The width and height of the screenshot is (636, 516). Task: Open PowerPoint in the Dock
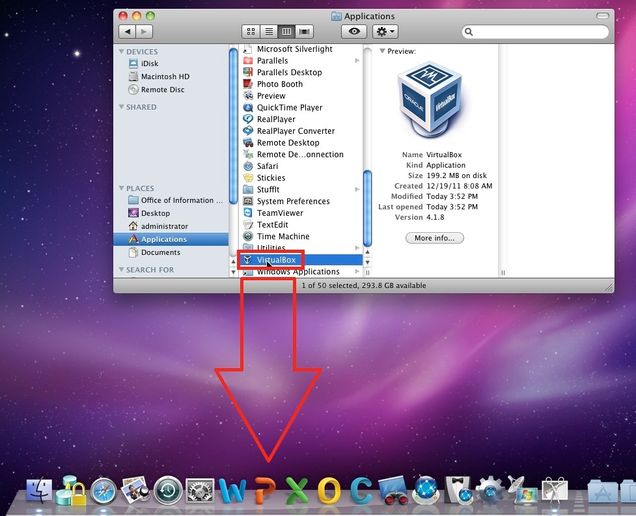[265, 490]
